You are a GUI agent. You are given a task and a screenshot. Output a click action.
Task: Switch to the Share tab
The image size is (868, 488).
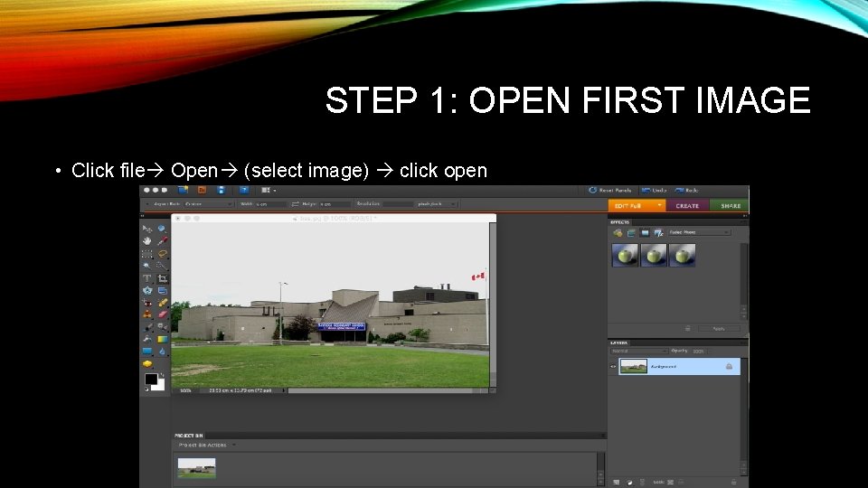pos(730,205)
